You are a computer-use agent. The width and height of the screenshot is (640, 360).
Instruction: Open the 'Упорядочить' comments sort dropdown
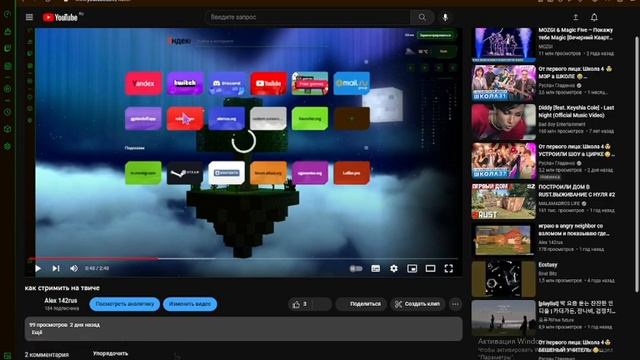coord(110,353)
